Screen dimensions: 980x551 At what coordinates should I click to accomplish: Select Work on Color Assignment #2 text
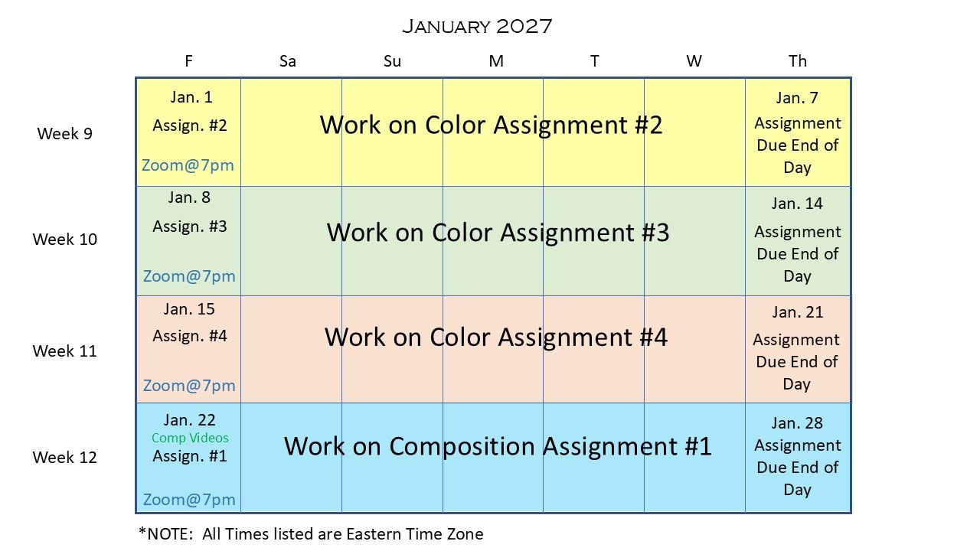click(x=491, y=124)
